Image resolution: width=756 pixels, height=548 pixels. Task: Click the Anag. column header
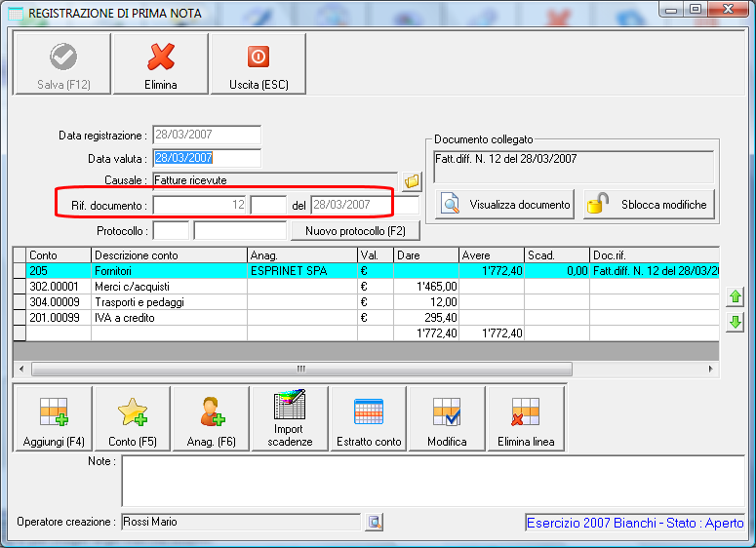[x=302, y=254]
